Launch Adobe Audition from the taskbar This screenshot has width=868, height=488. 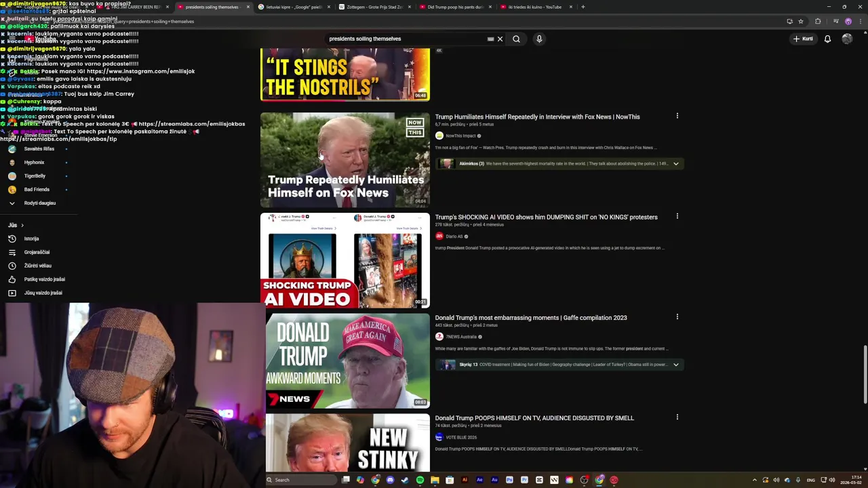[x=494, y=480]
